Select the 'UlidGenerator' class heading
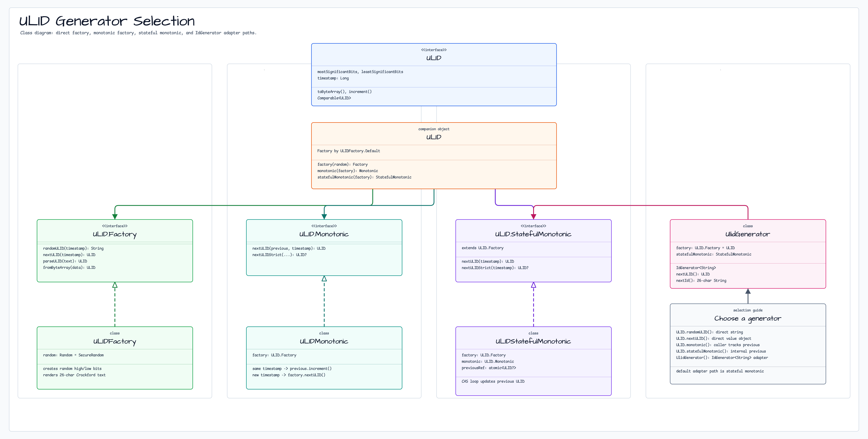 [748, 234]
